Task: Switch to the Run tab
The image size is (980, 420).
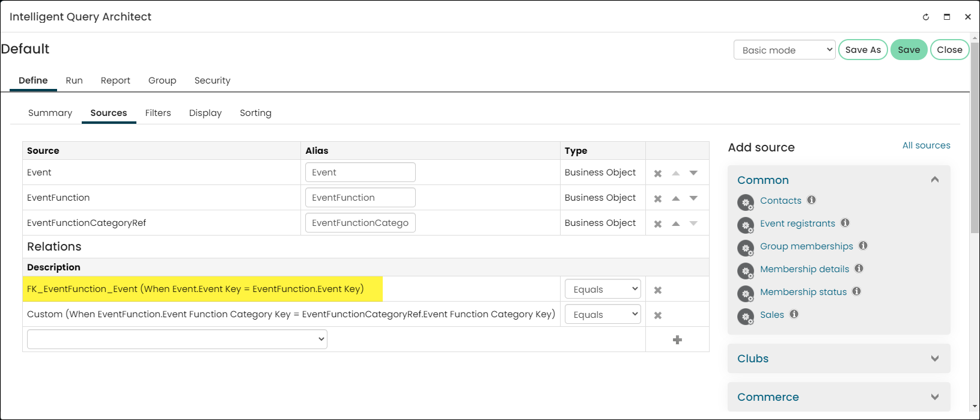Action: [75, 81]
